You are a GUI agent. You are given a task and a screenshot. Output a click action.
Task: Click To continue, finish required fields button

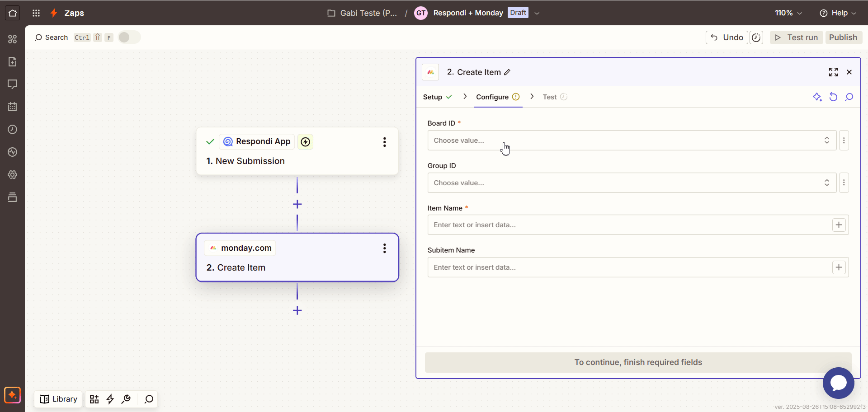638,362
